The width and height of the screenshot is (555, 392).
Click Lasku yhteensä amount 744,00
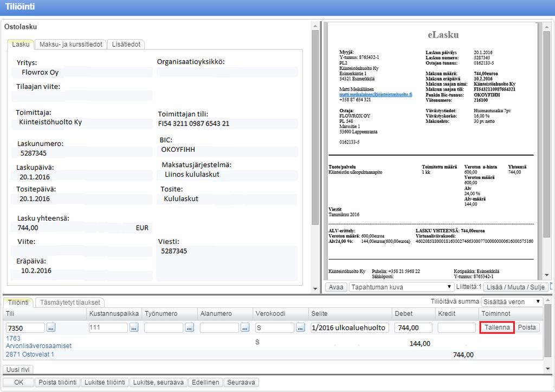[x=28, y=228]
